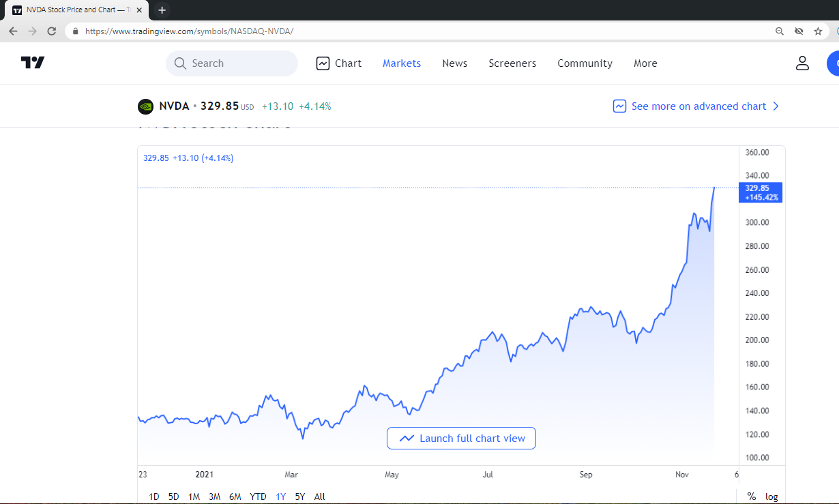Go back with browser back arrow

[13, 31]
